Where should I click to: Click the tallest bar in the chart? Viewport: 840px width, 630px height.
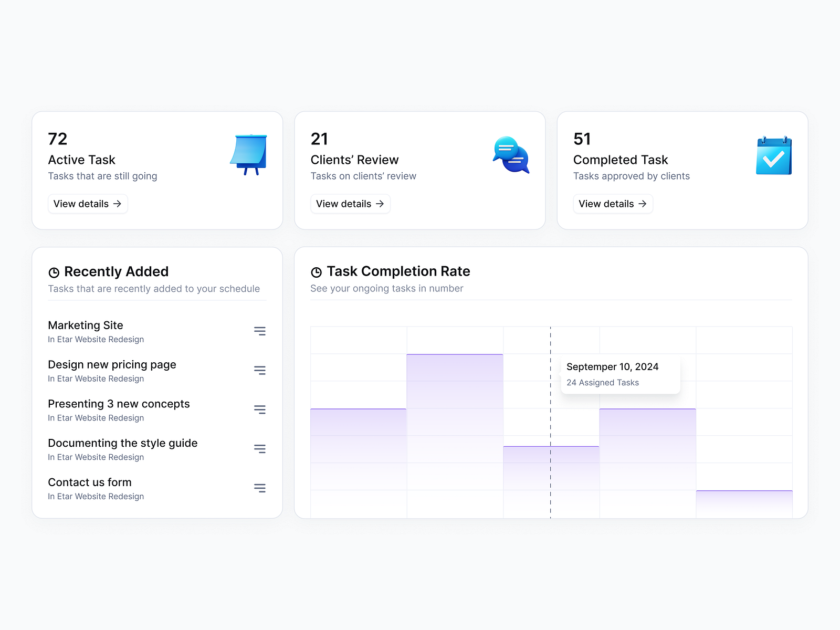(x=455, y=420)
